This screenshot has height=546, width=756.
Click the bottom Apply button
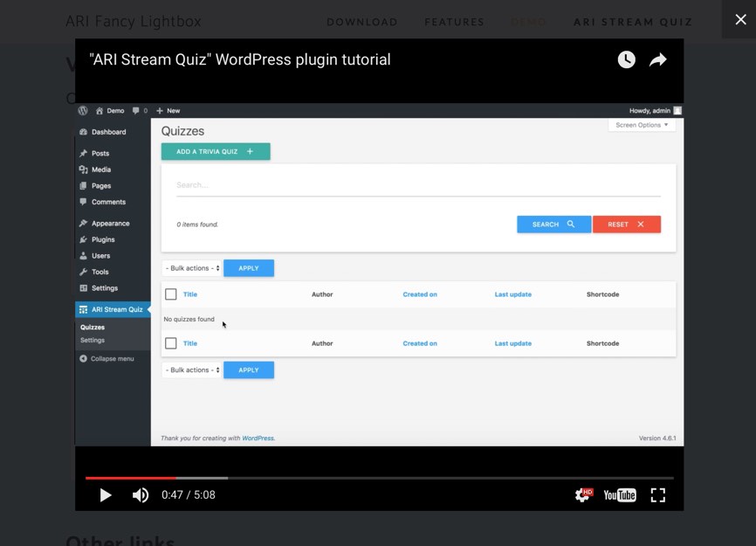point(249,370)
